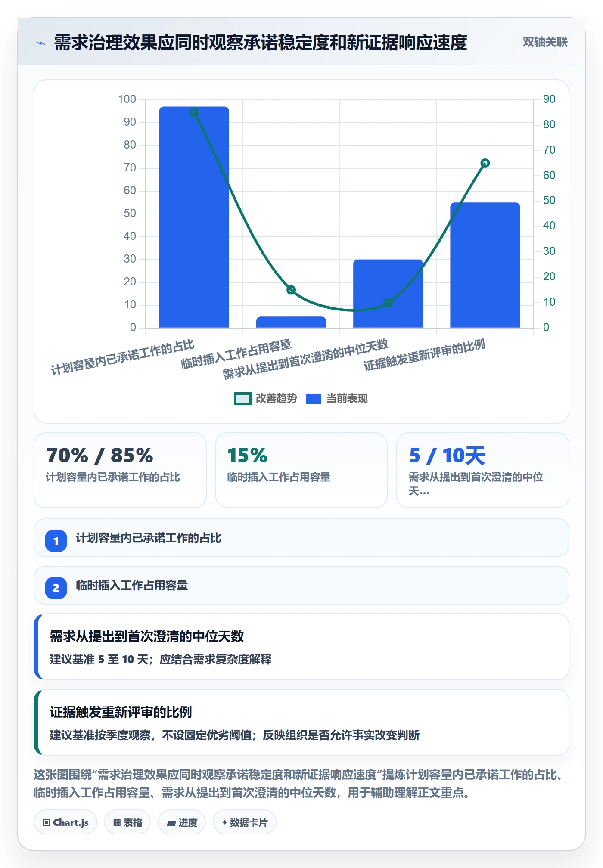Viewport: 603px width, 868px height.
Task: Toggle the 改善趋势 legend swatch
Action: click(242, 399)
